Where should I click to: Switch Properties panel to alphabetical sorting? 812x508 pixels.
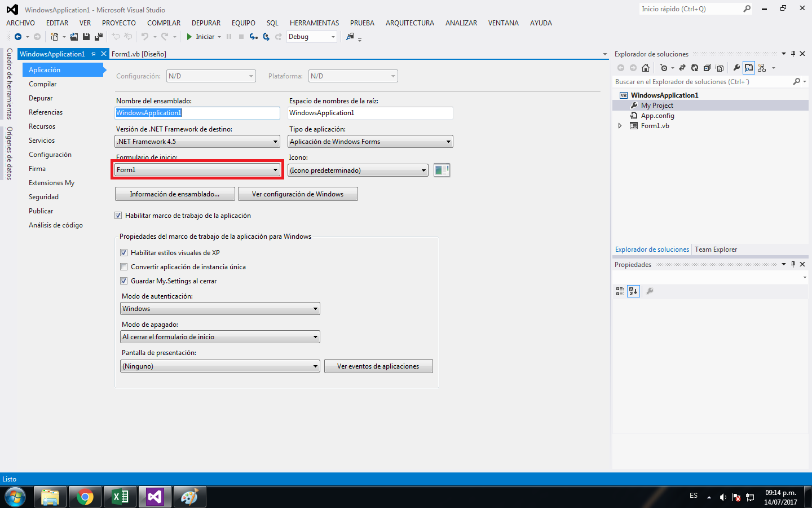[x=633, y=291]
